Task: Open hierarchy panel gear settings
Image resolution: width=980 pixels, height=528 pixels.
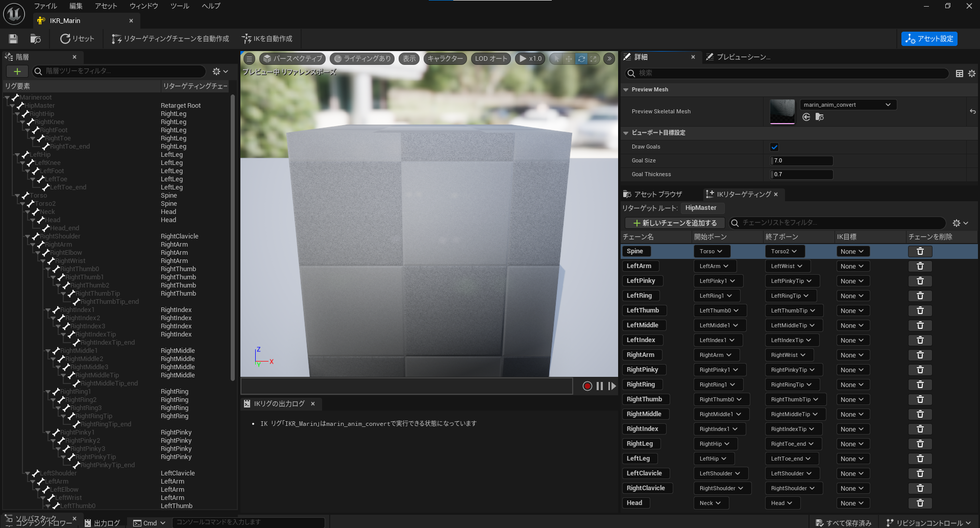Action: tap(220, 71)
